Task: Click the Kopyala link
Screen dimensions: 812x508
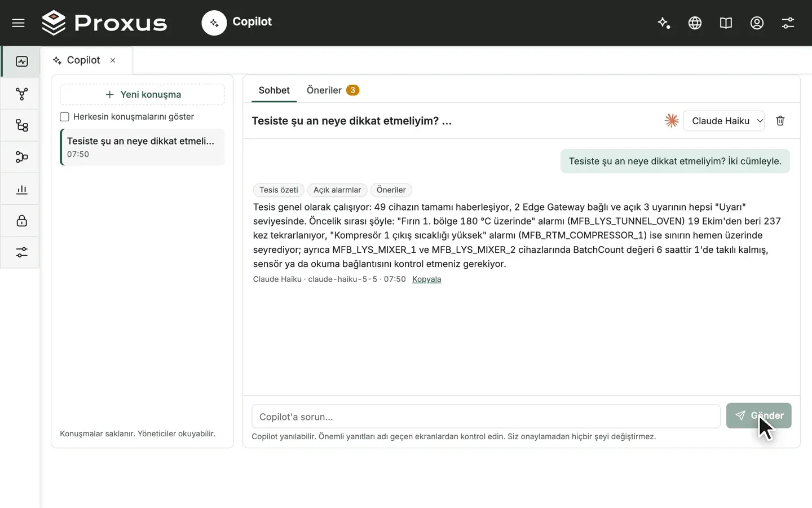Action: [426, 279]
